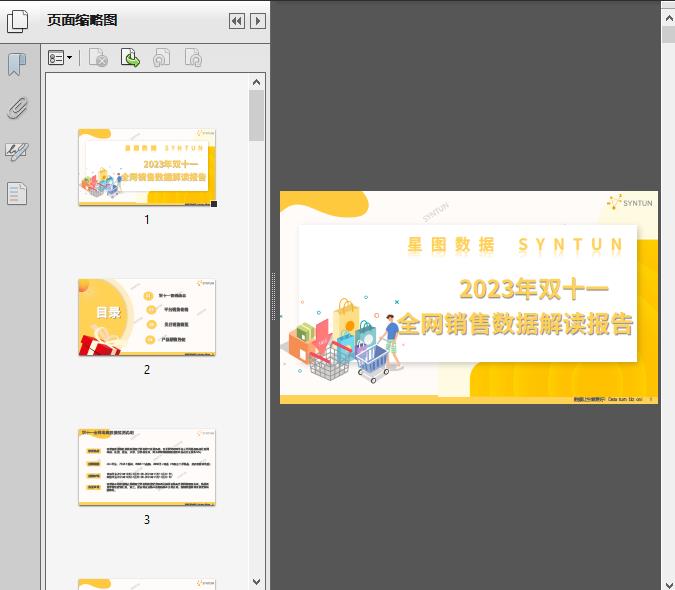Select page 1 thumbnail

(x=147, y=167)
